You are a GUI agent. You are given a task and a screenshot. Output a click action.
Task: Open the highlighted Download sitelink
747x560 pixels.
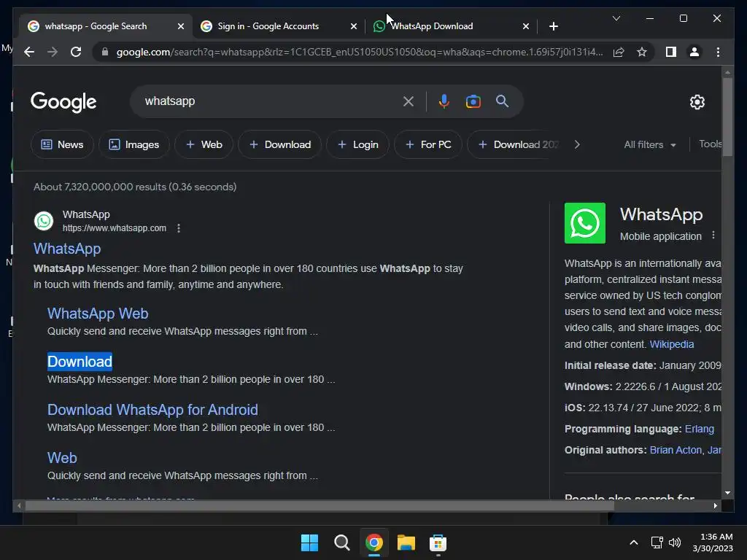[x=80, y=362]
